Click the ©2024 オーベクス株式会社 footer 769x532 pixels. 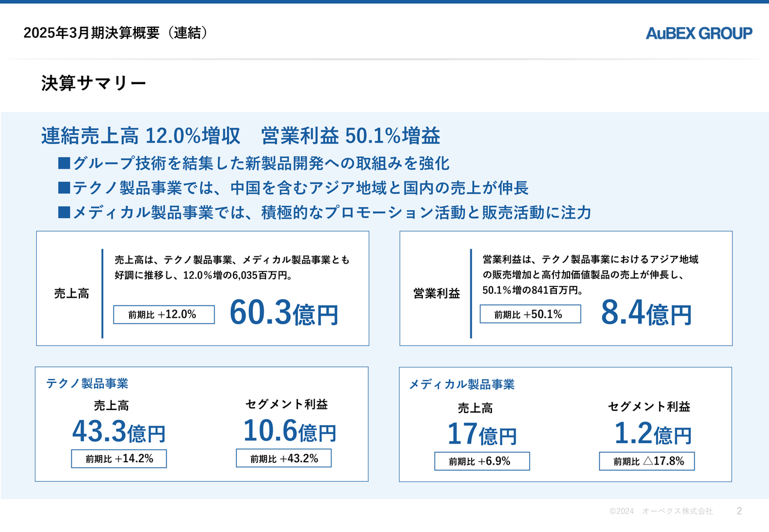point(661,511)
